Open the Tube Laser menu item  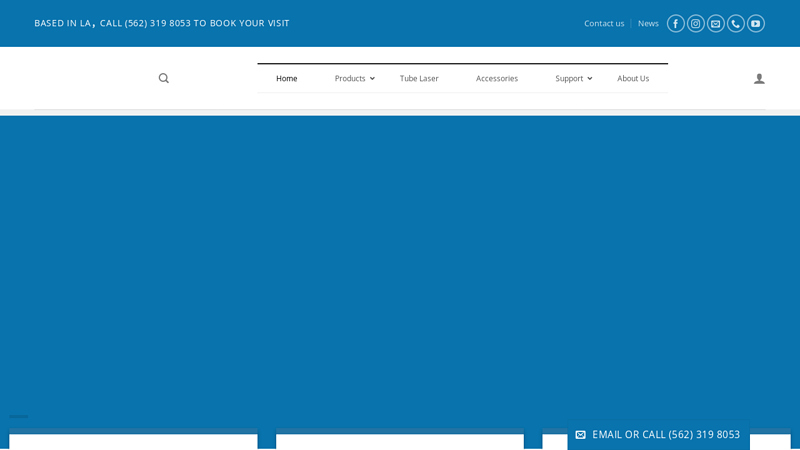coord(419,79)
